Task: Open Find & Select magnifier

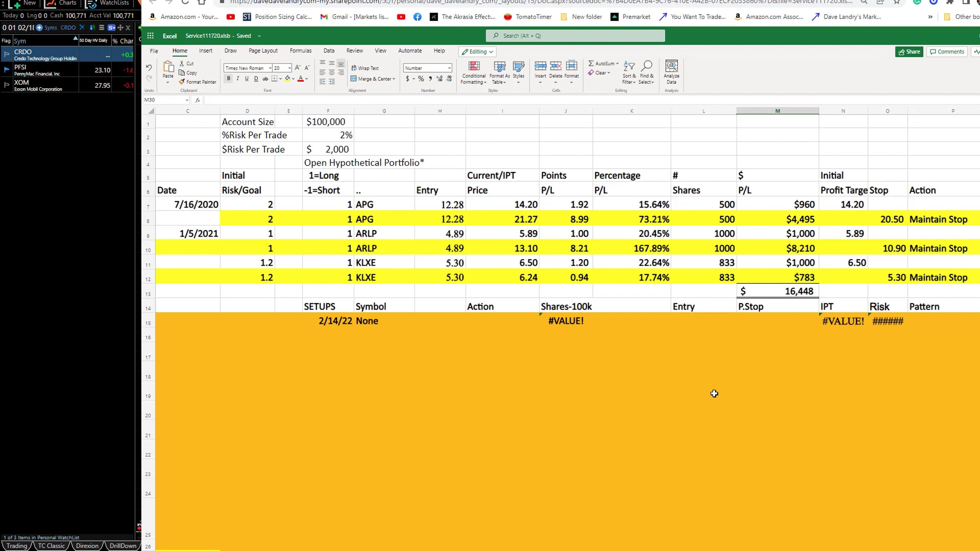Action: [646, 73]
